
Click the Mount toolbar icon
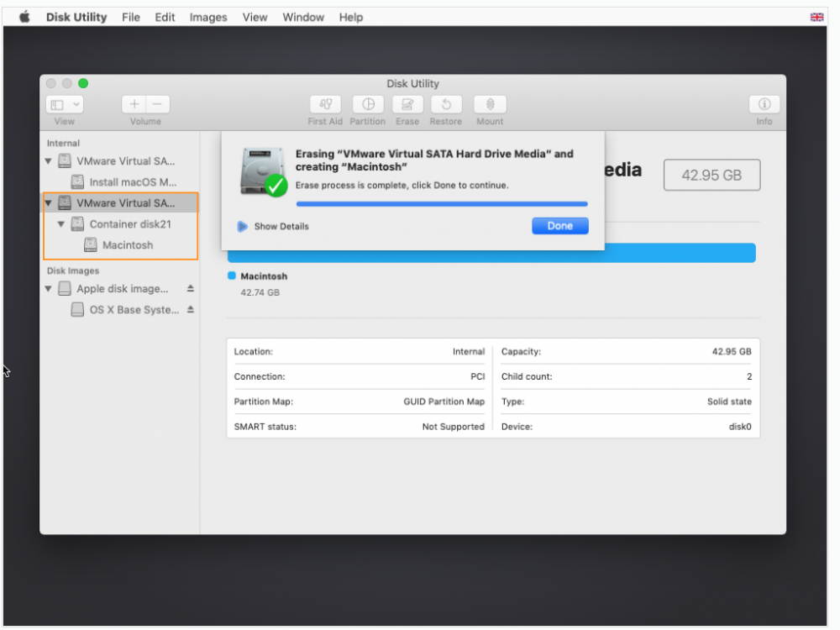(x=491, y=104)
